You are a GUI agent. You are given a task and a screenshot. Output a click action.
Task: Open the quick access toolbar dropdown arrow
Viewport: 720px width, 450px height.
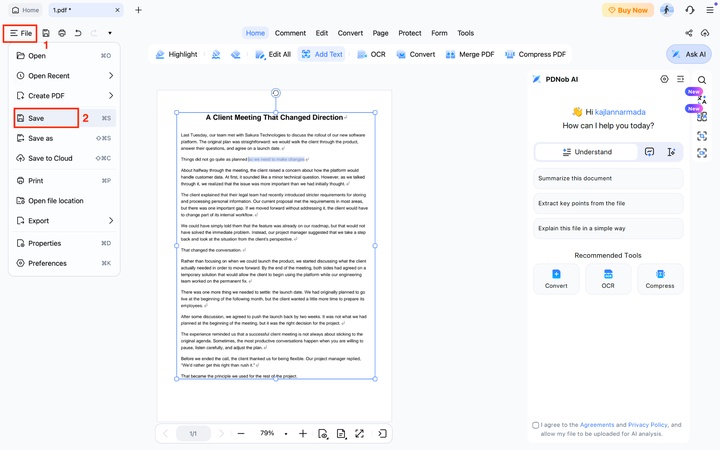pyautogui.click(x=110, y=33)
